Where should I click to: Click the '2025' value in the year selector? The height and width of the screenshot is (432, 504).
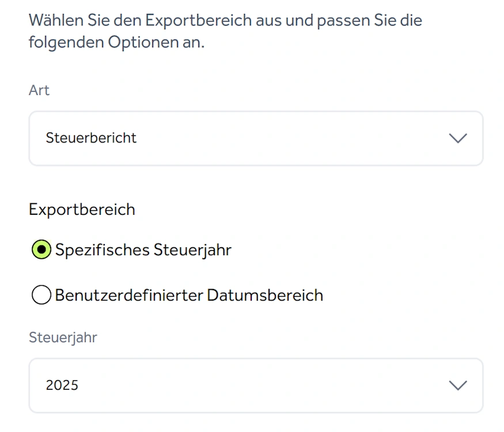click(62, 385)
